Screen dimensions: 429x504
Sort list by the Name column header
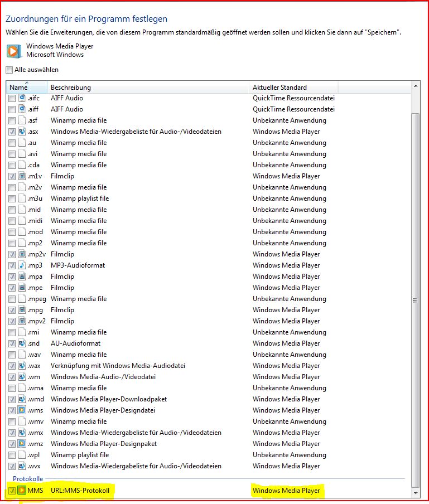(x=26, y=87)
